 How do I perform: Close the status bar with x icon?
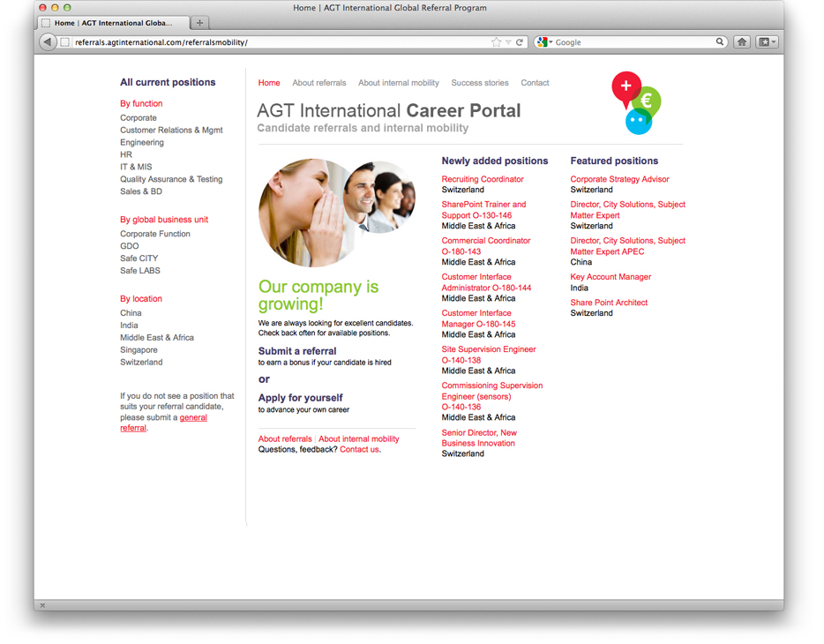(x=42, y=605)
